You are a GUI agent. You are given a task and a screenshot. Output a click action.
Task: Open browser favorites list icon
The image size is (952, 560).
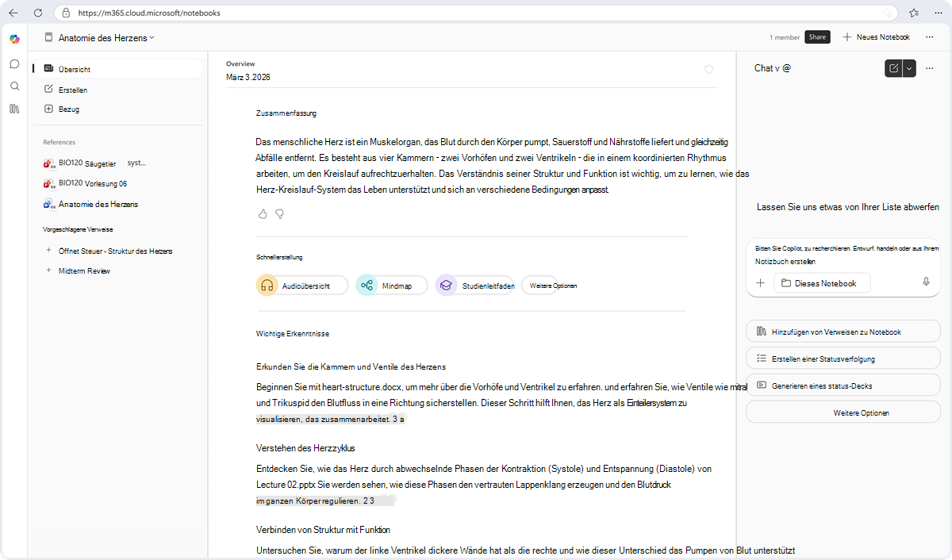914,13
